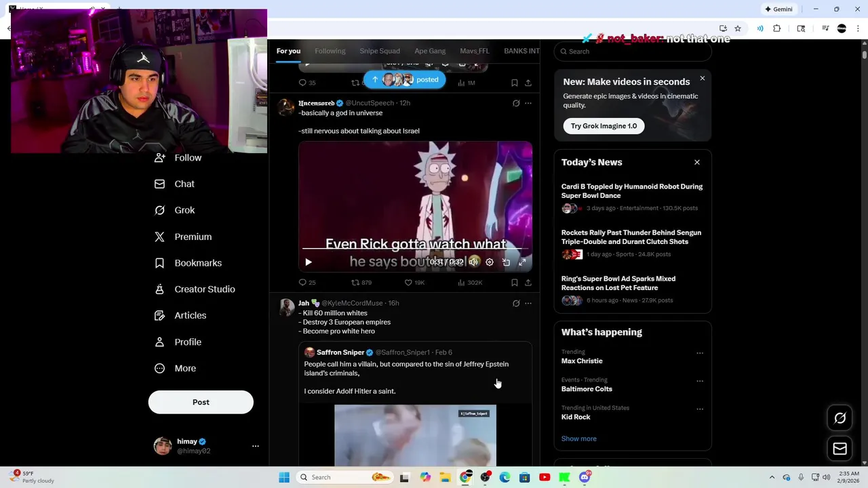
Task: Open the Jah @KyleMcCordMuse profile avatar
Action: (x=287, y=307)
